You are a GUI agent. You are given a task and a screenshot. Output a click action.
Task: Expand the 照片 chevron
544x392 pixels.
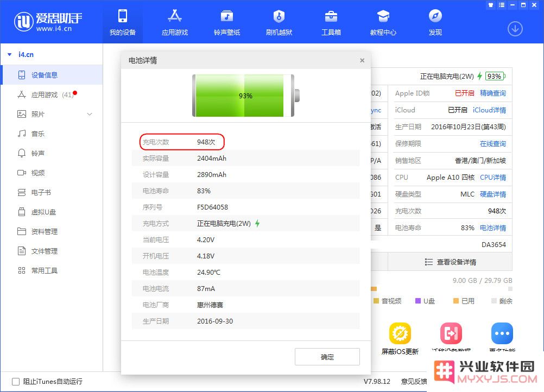(90, 114)
